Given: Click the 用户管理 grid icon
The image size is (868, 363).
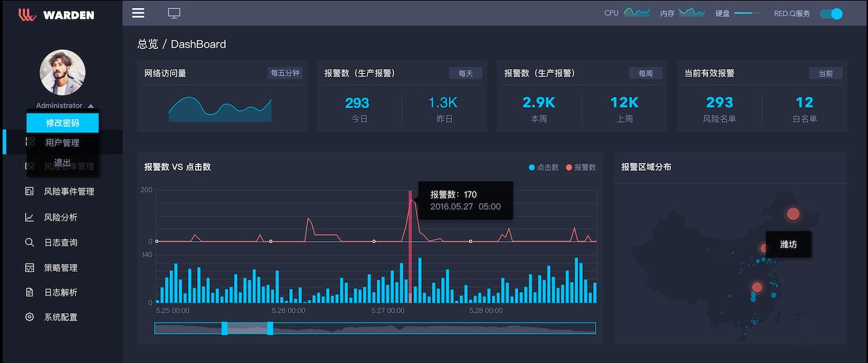Looking at the screenshot, I should click(x=30, y=142).
